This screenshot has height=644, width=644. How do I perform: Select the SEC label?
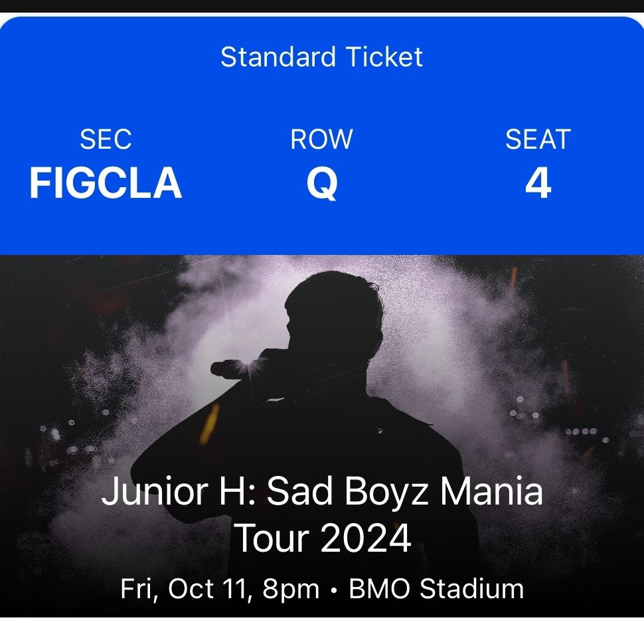pos(106,139)
